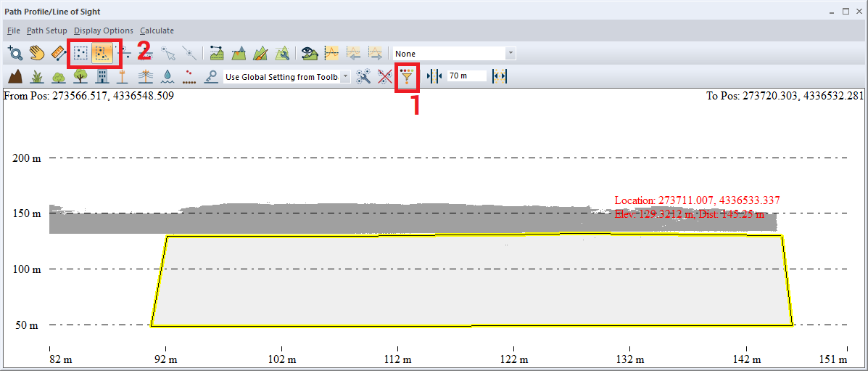868x371 pixels.
Task: Open the Path Setup menu
Action: pos(46,30)
